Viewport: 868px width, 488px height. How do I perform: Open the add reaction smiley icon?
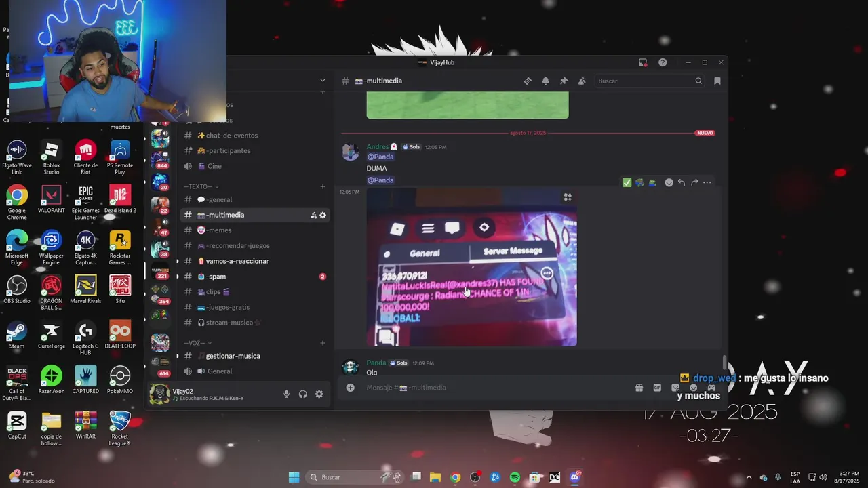pyautogui.click(x=669, y=182)
